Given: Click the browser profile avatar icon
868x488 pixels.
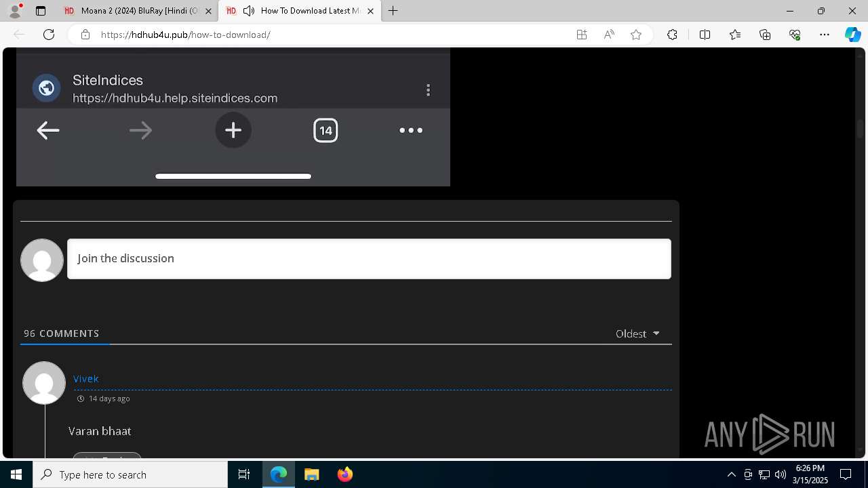Looking at the screenshot, I should coord(15,11).
